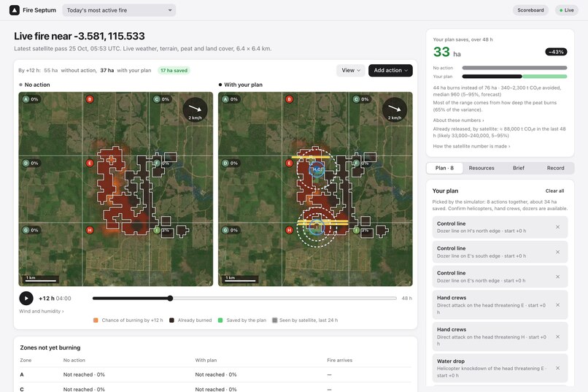Switch to the Record tab

(555, 168)
